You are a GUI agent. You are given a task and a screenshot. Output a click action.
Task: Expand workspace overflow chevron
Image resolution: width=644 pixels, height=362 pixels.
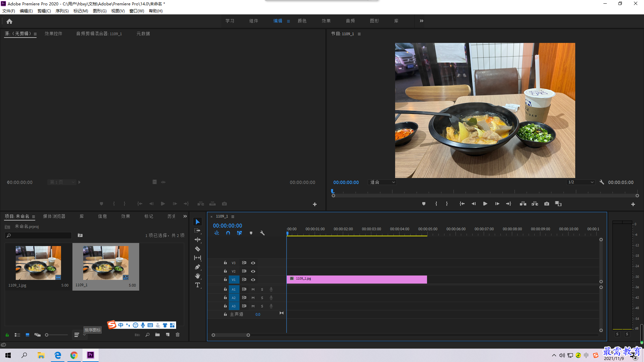tap(422, 21)
